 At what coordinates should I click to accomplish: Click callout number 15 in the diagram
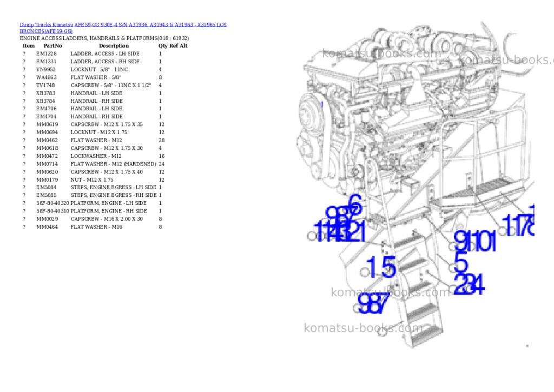(x=381, y=267)
